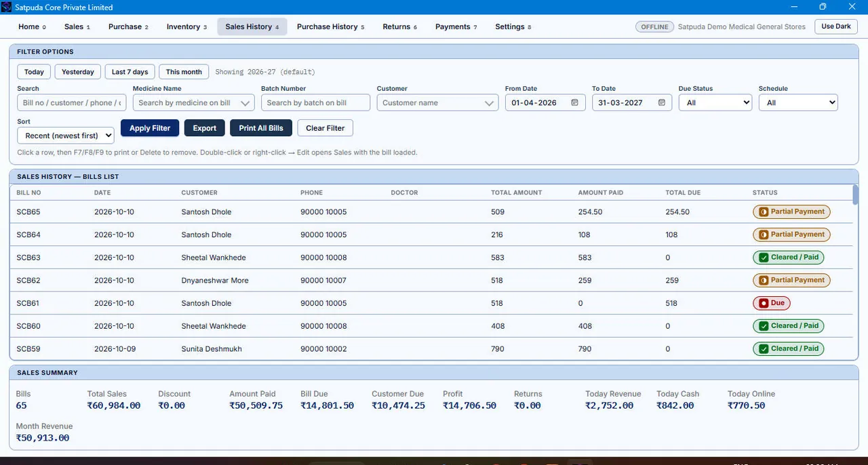This screenshot has width=868, height=465.
Task: Switch to the Returns tab
Action: 399,26
